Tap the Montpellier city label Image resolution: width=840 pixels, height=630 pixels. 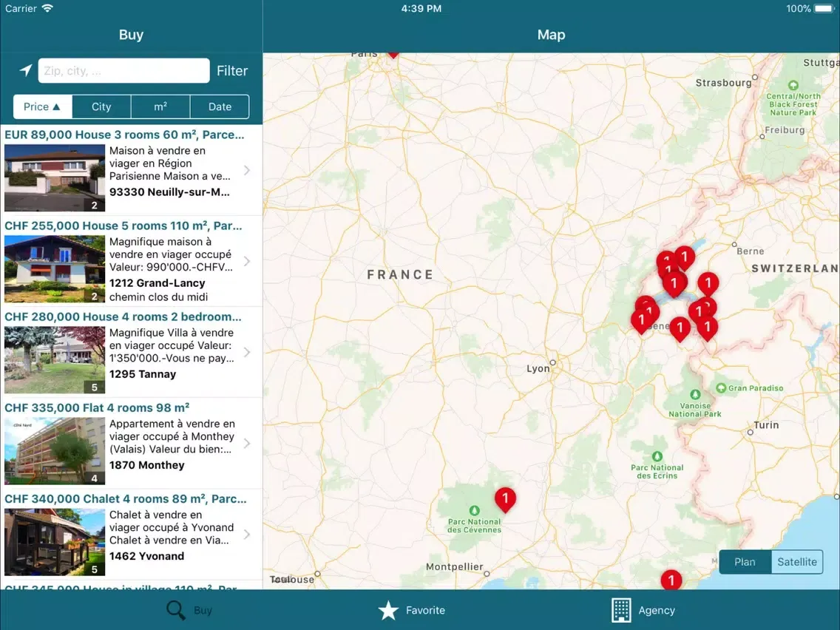(454, 567)
